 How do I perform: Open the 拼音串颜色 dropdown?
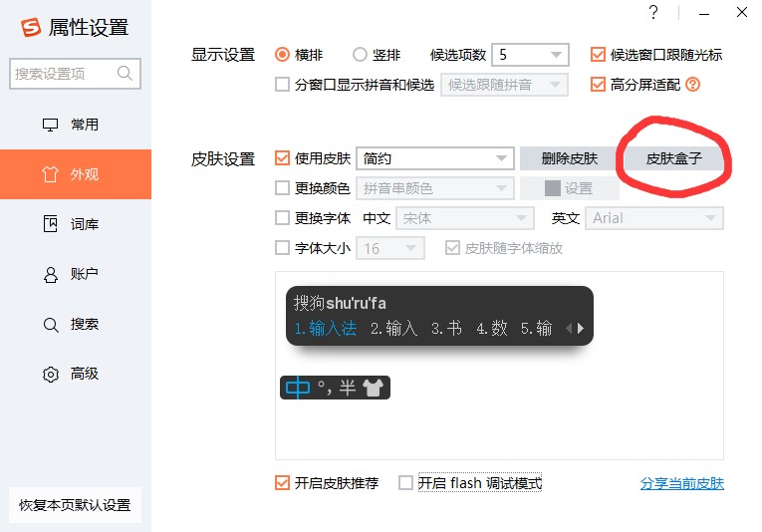click(435, 188)
